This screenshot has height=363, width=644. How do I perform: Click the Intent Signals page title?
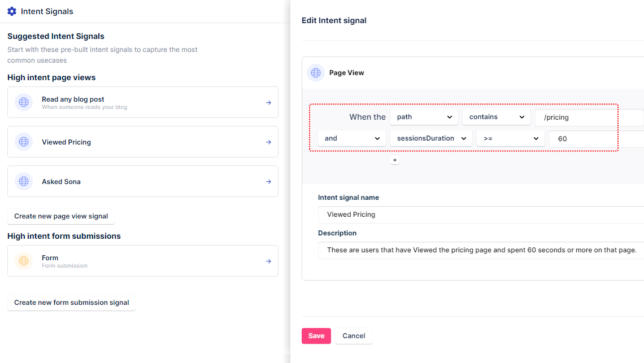pyautogui.click(x=47, y=11)
